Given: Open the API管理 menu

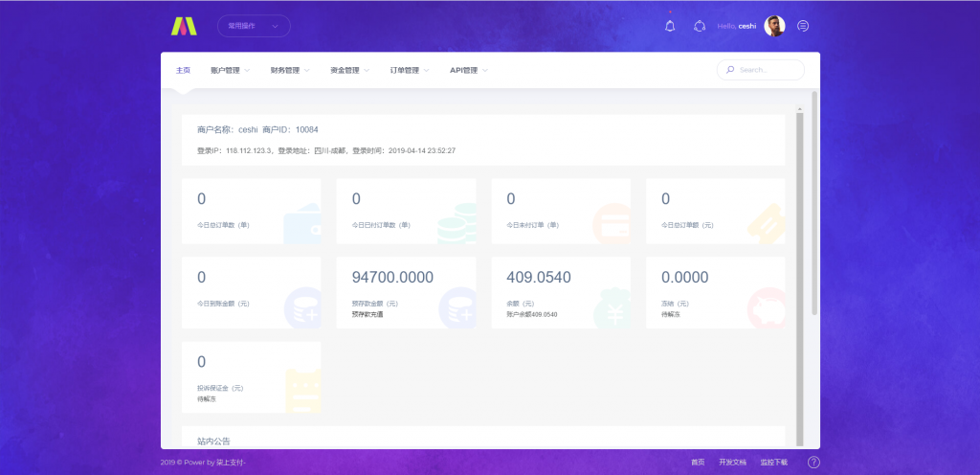Looking at the screenshot, I should 469,70.
